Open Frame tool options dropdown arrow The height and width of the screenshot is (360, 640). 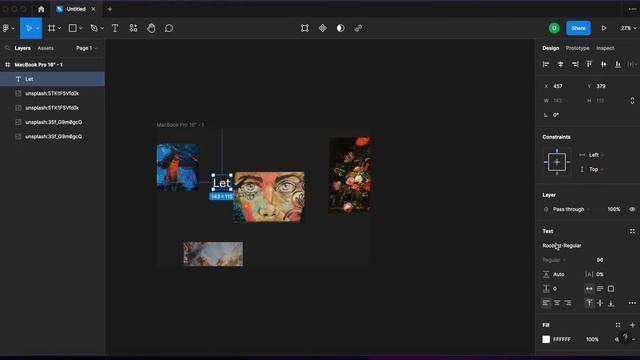[60, 28]
